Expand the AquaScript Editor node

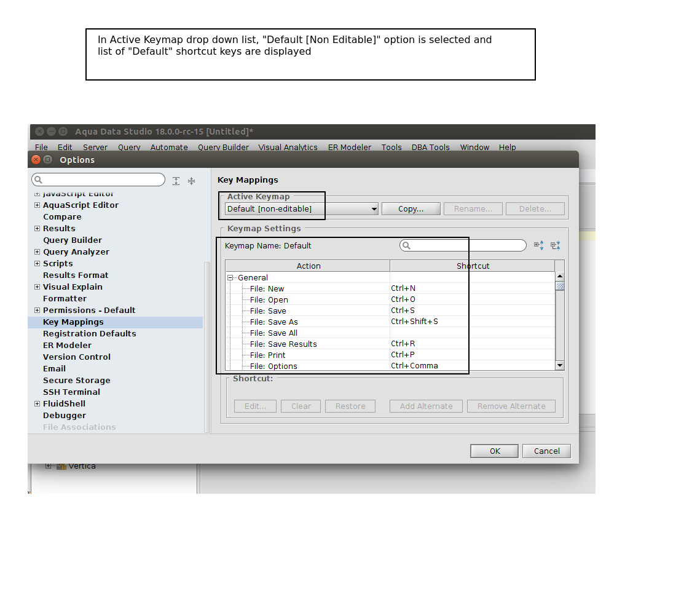pyautogui.click(x=37, y=205)
